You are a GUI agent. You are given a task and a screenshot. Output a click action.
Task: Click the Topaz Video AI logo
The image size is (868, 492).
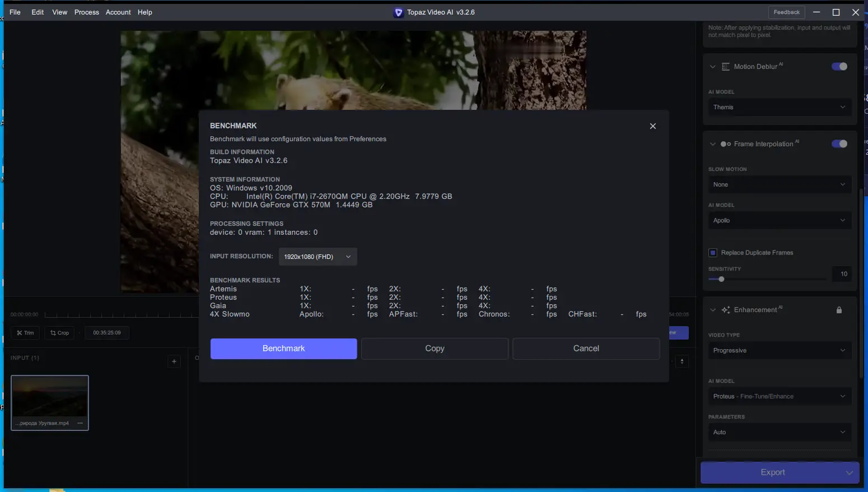pyautogui.click(x=398, y=12)
